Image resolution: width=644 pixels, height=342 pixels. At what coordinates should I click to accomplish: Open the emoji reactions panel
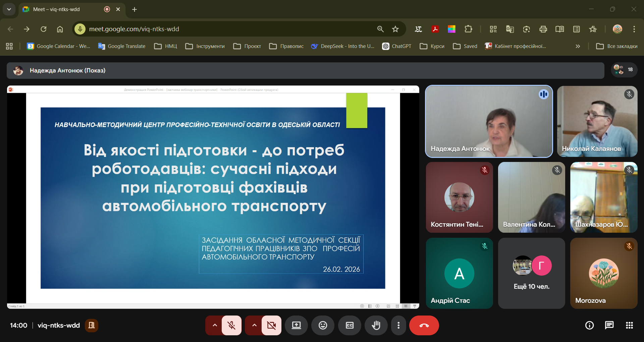(x=323, y=325)
